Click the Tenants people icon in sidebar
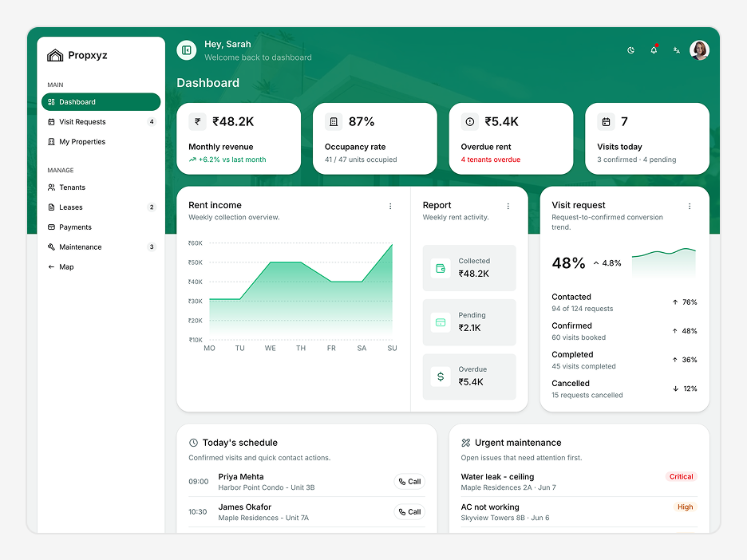Screen dimensions: 747x560 51,187
